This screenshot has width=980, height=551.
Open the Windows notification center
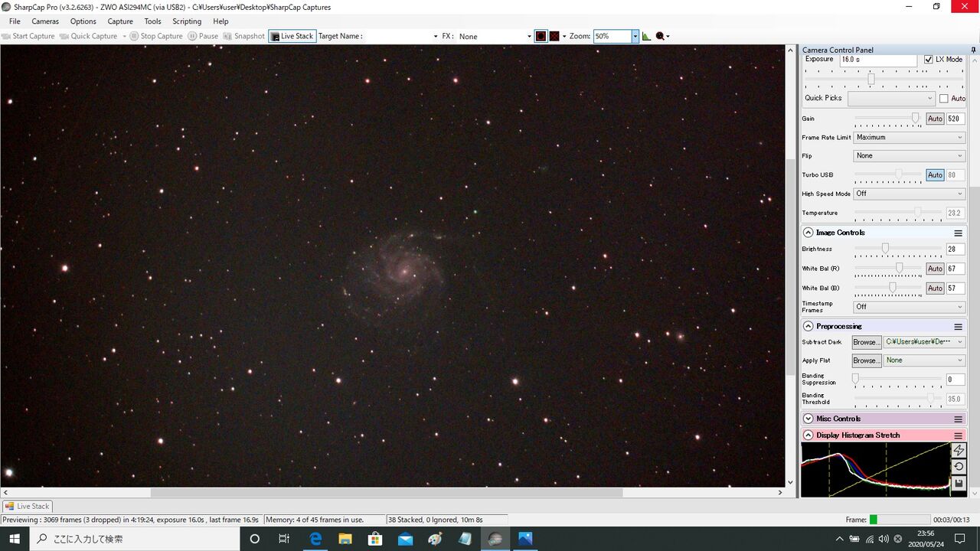(x=960, y=539)
